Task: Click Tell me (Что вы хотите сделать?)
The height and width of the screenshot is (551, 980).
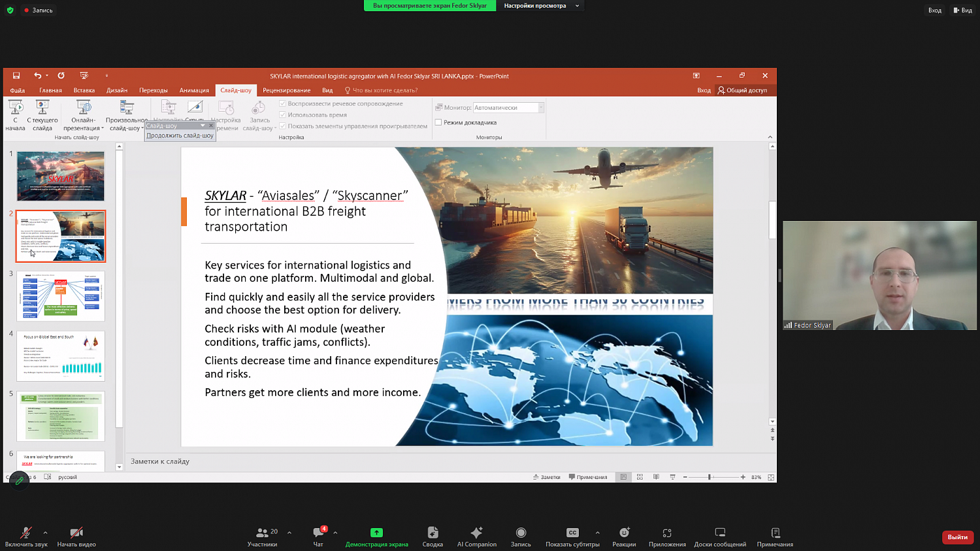Action: [x=382, y=90]
